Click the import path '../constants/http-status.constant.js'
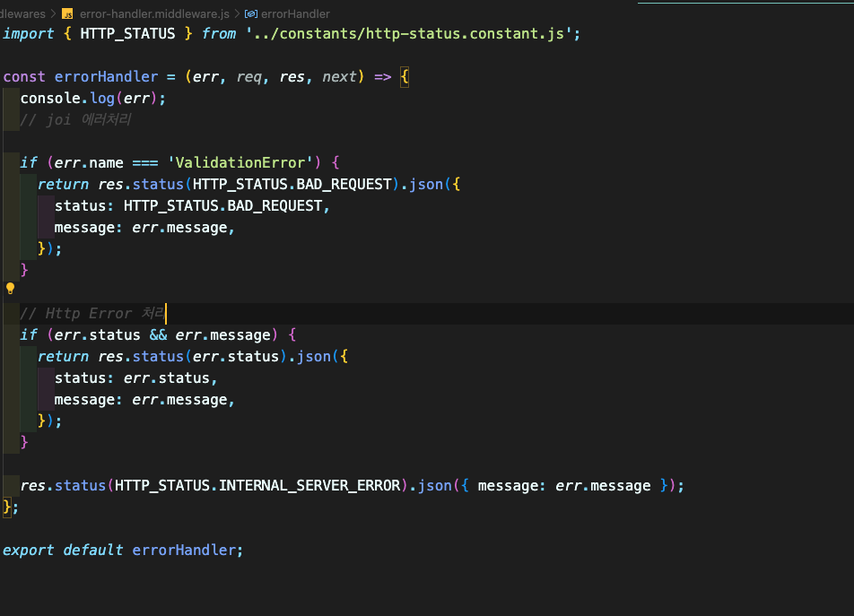 (x=408, y=34)
